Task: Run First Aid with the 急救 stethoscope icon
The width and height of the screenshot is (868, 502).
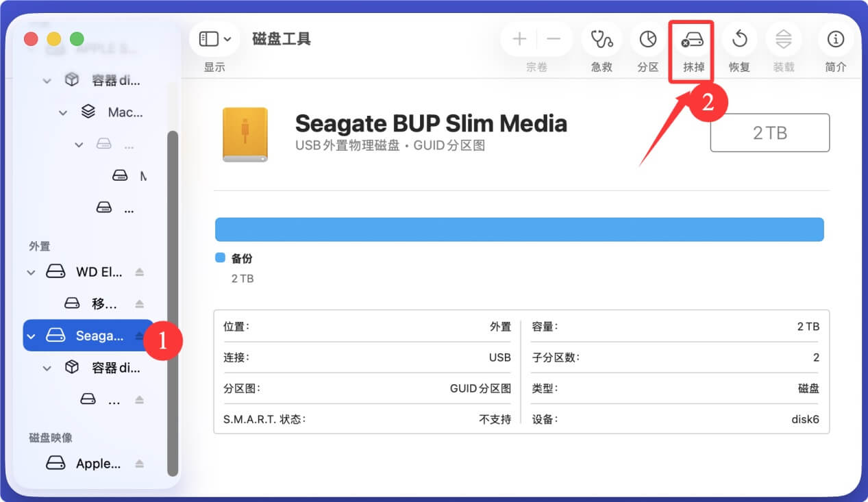Action: pyautogui.click(x=601, y=39)
